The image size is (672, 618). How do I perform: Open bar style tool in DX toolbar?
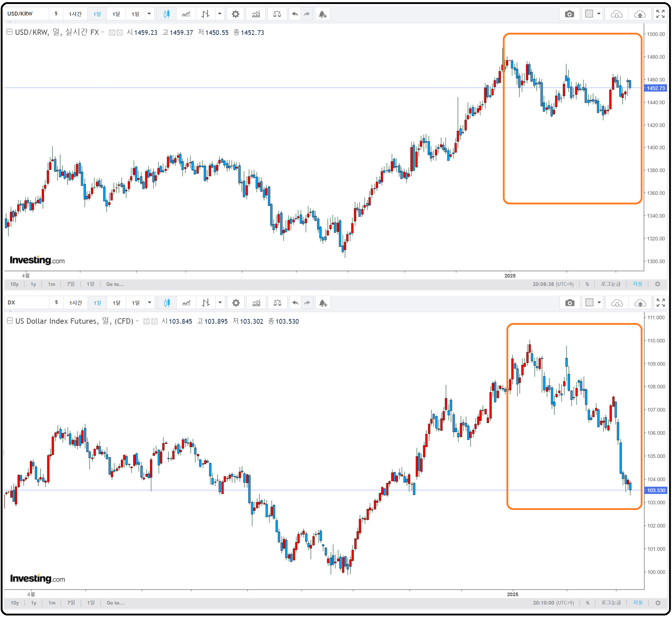pos(206,303)
